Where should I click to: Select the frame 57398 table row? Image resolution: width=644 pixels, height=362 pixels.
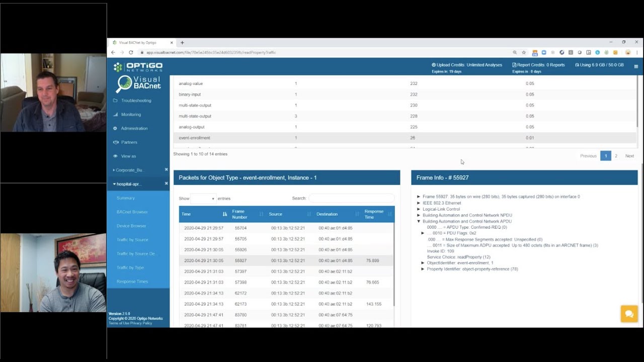[287, 283]
